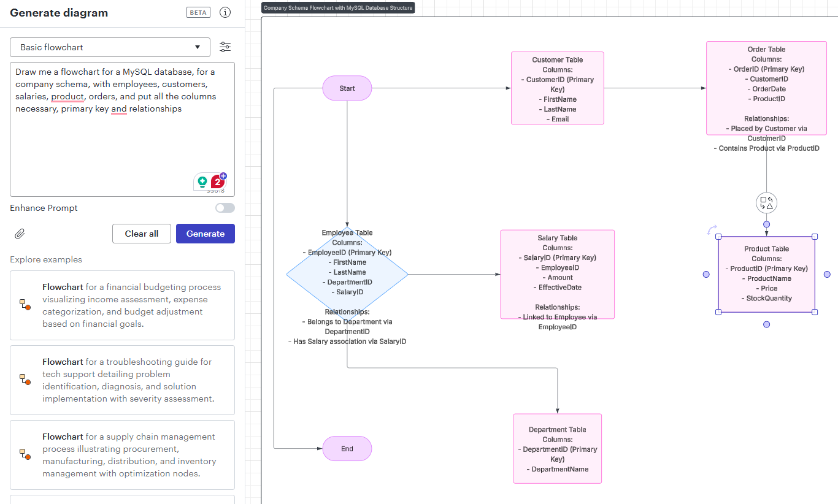The image size is (838, 504).
Task: Click the bottom-left resize handle of Product Table
Action: [x=718, y=313]
